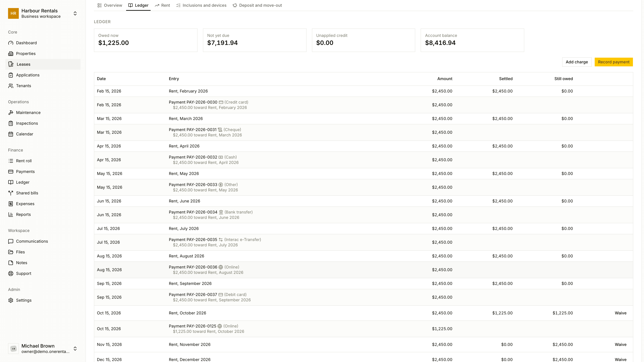Click the Add charge button
The width and height of the screenshot is (644, 362).
tap(577, 62)
